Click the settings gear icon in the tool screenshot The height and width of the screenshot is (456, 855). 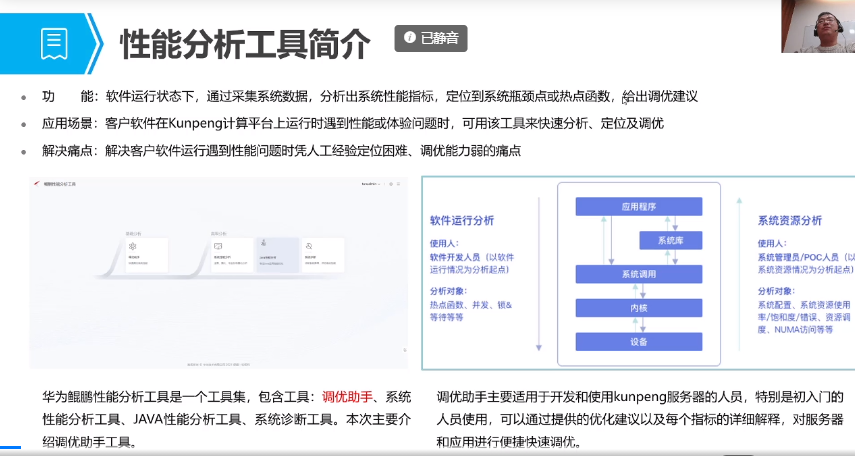(391, 184)
